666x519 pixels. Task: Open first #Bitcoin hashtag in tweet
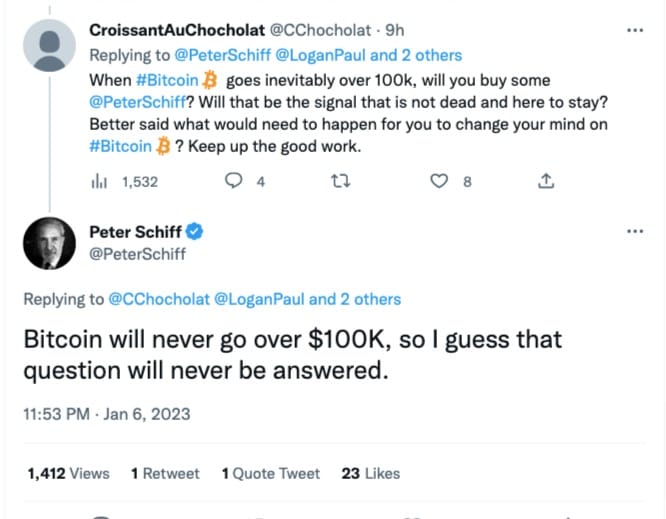pos(167,80)
